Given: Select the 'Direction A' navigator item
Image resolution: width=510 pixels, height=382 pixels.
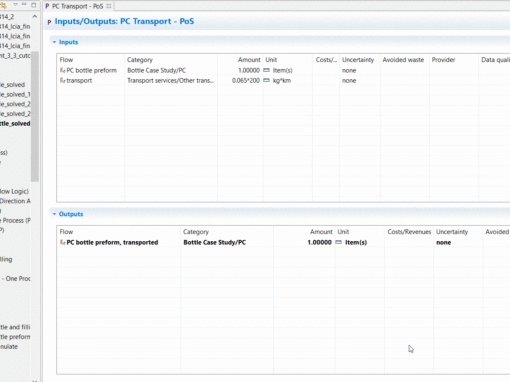Looking at the screenshot, I should pyautogui.click(x=15, y=201).
